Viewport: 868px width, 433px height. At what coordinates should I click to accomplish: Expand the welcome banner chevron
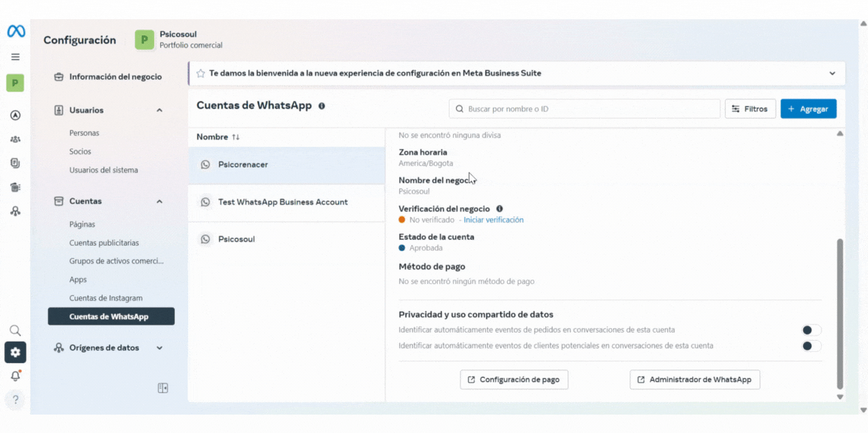(x=832, y=73)
